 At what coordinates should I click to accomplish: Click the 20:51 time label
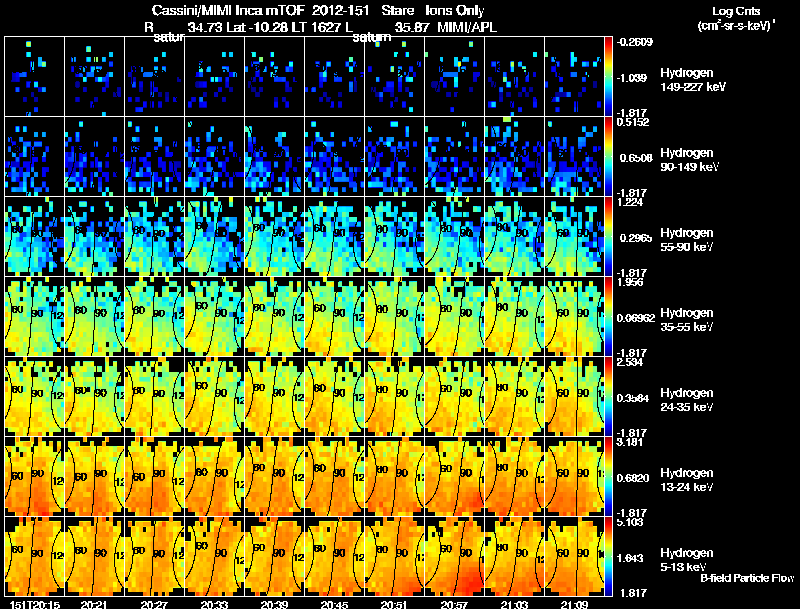[394, 605]
